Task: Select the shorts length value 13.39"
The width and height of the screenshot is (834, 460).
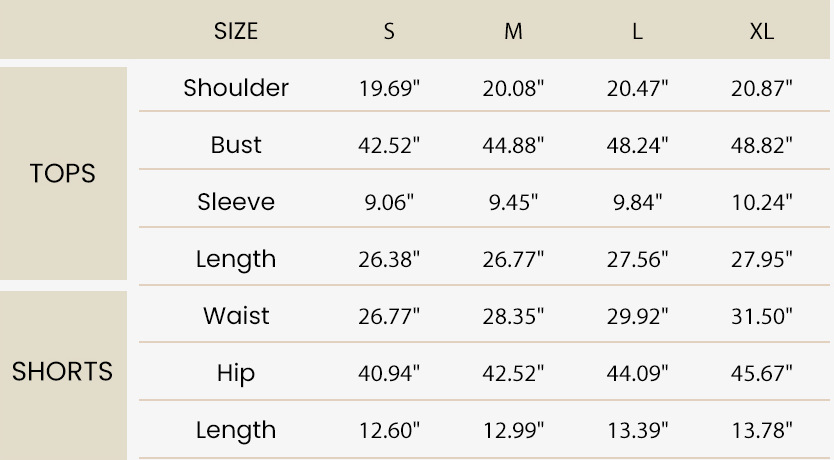Action: point(637,431)
